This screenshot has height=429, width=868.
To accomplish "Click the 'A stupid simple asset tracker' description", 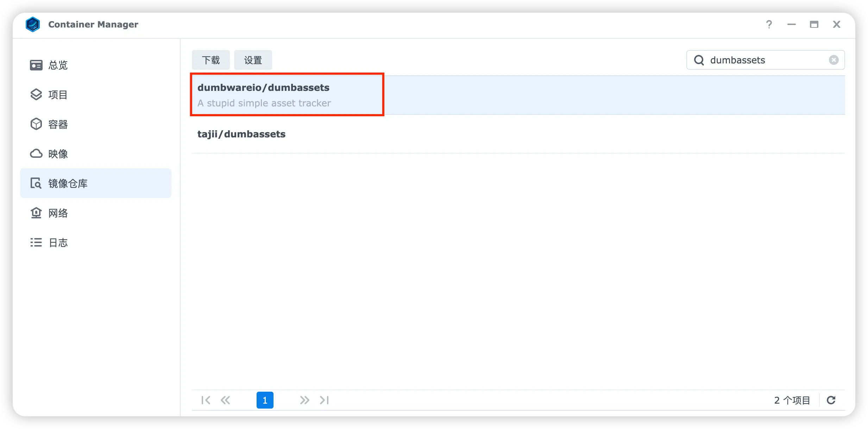I will pos(264,103).
